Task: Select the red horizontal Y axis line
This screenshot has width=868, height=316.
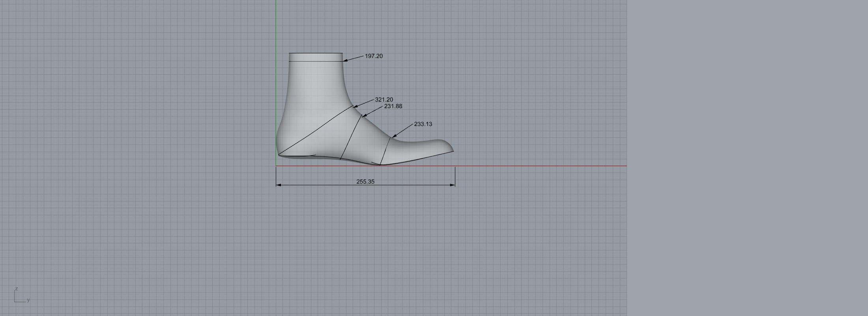Action: (552, 166)
